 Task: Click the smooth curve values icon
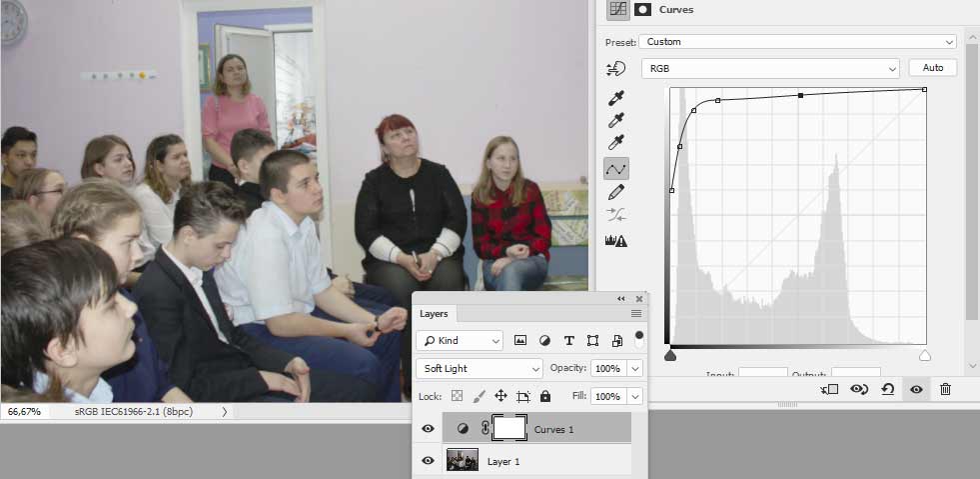[x=616, y=215]
